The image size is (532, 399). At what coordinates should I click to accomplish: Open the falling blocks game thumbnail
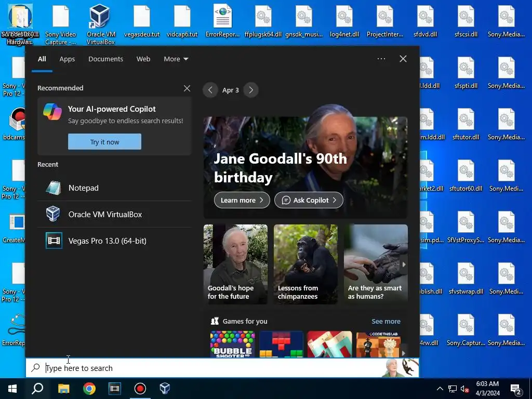(281, 344)
